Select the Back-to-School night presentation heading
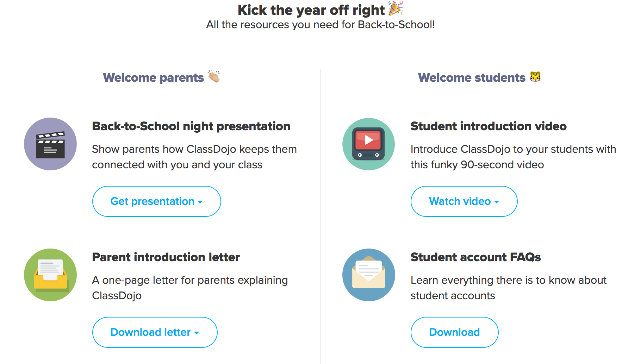Viewport: 641px width, 364px height. click(191, 126)
